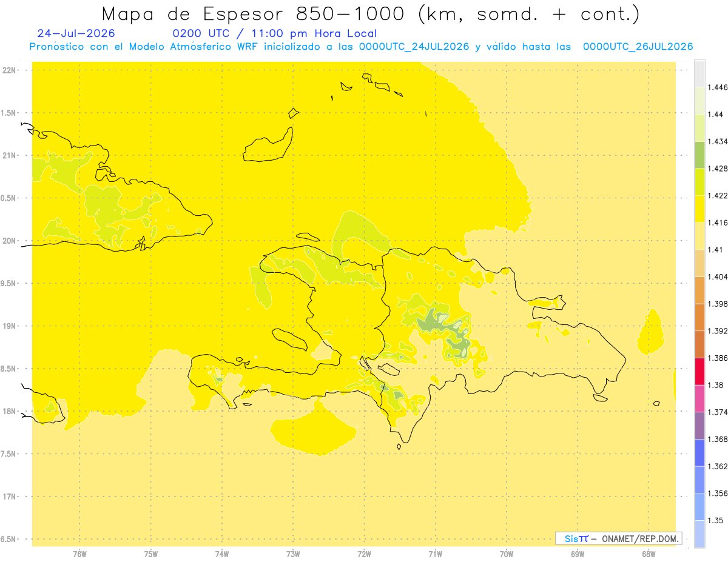728x562 pixels.
Task: Click the "SisPI - ONAMET/REP.DOM." credit box
Action: pyautogui.click(x=619, y=538)
